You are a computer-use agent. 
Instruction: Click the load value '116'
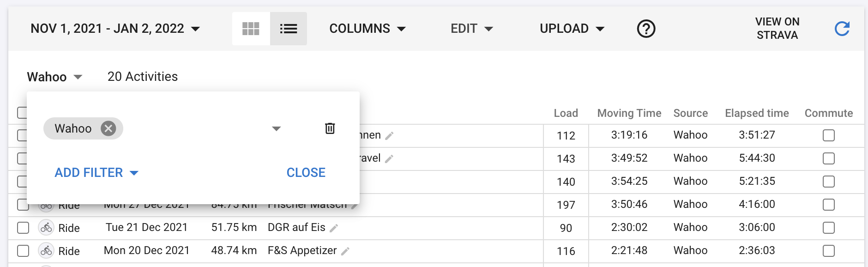coord(566,251)
